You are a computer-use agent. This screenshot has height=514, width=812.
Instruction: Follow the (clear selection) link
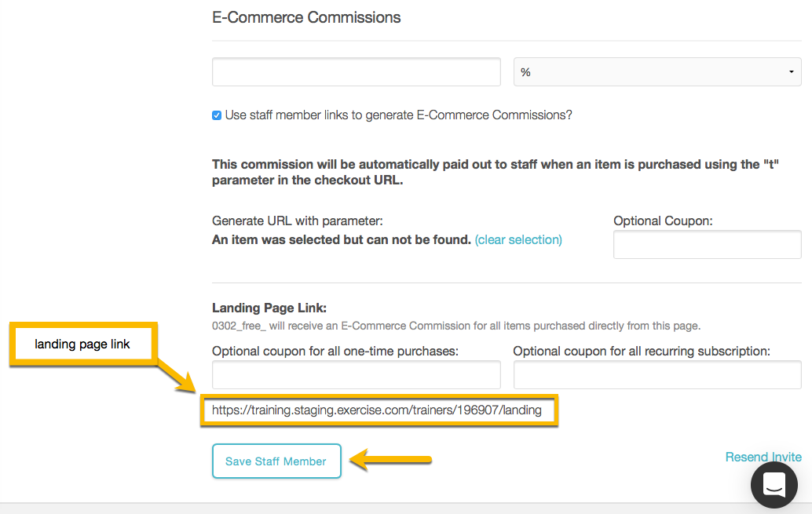(x=518, y=239)
